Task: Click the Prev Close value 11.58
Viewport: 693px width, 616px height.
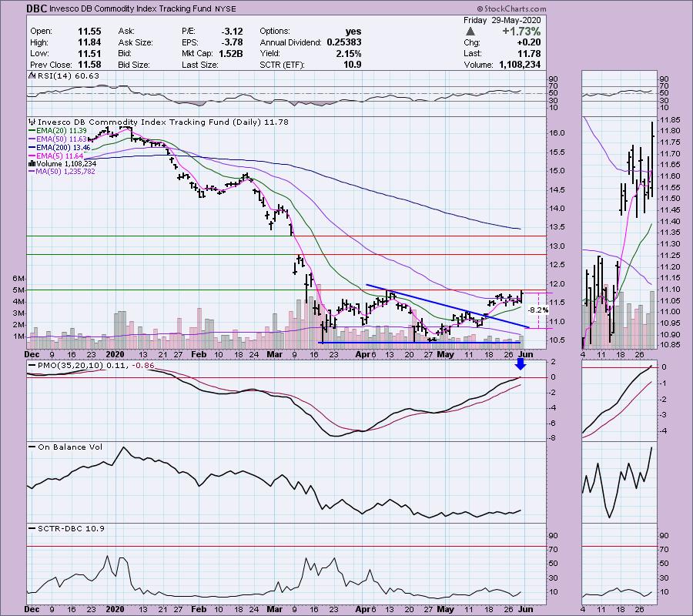Action: [89, 65]
